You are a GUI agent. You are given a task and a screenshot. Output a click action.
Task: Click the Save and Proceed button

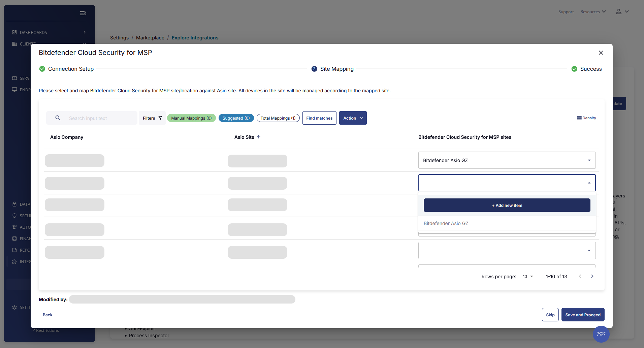pyautogui.click(x=582, y=315)
